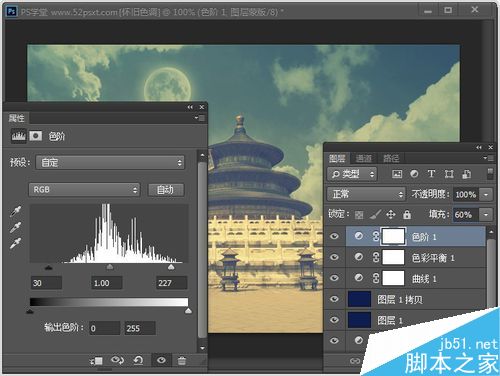Click the mask icon in Properties panel

36,136
